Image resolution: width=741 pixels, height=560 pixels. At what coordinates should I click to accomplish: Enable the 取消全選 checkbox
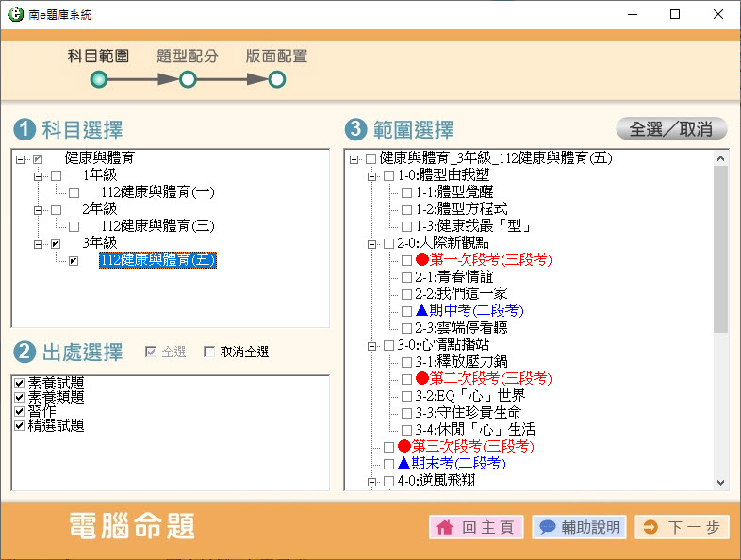pos(209,353)
